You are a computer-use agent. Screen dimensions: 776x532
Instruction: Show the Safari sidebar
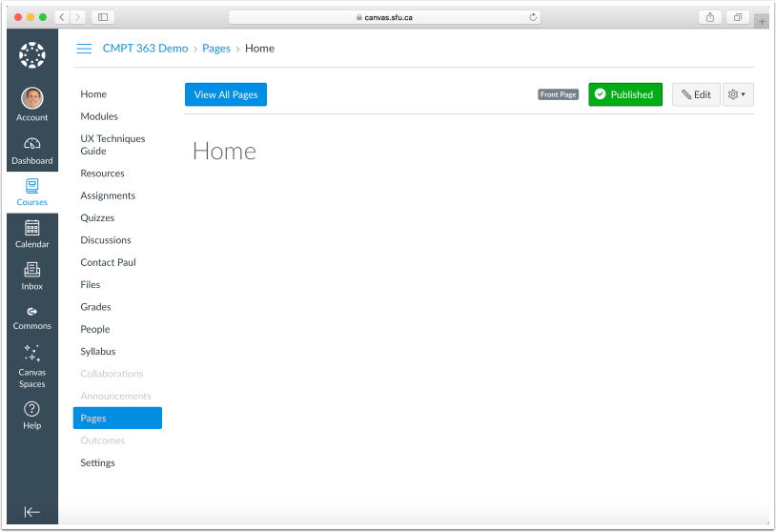[103, 17]
